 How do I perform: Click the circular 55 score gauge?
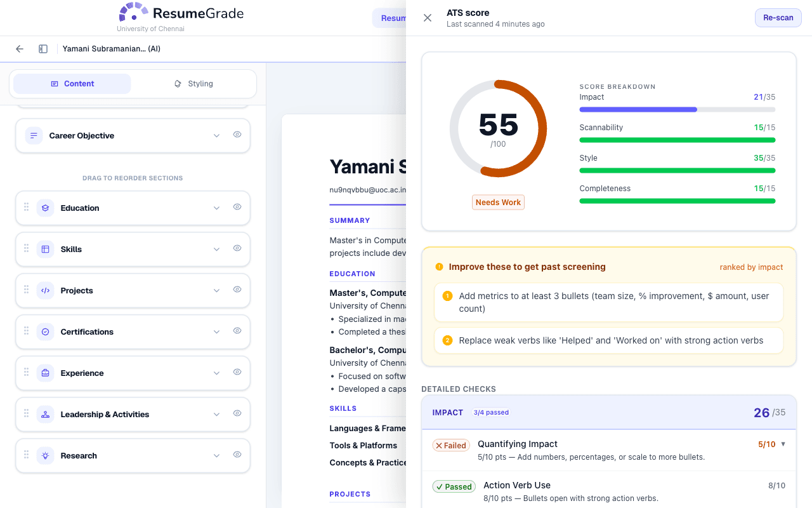(498, 129)
